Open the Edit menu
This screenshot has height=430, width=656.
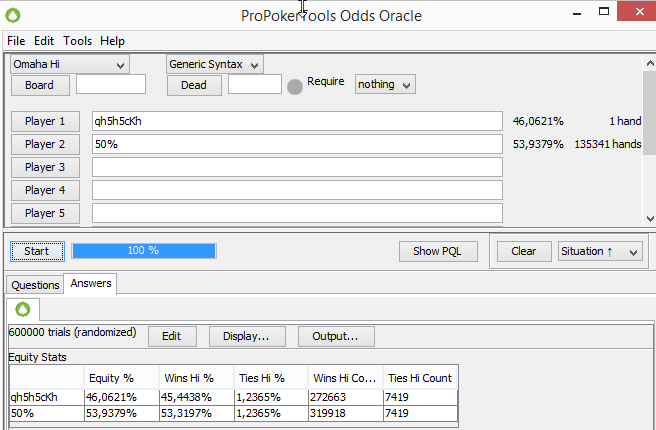tap(44, 41)
